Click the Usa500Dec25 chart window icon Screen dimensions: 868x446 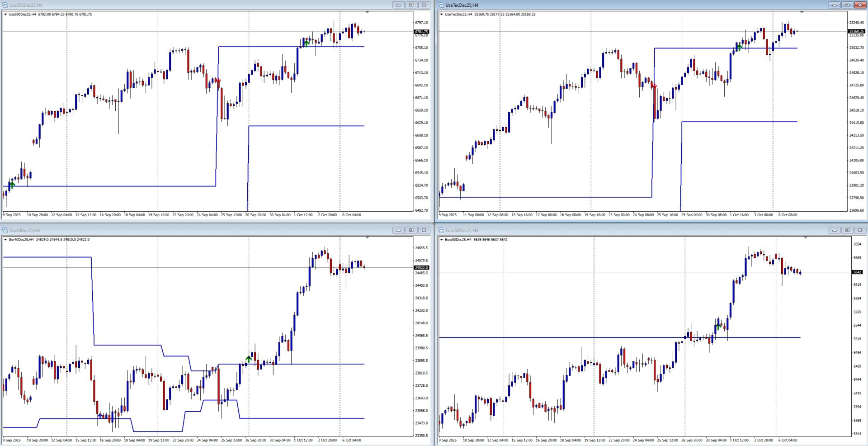5,5
